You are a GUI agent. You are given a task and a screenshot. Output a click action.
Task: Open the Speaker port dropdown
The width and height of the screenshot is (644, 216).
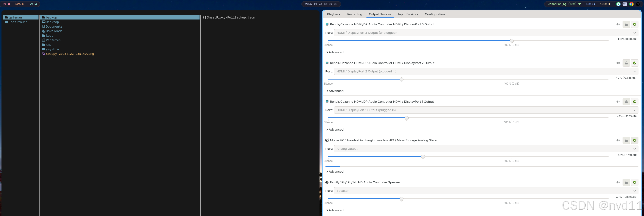point(486,191)
